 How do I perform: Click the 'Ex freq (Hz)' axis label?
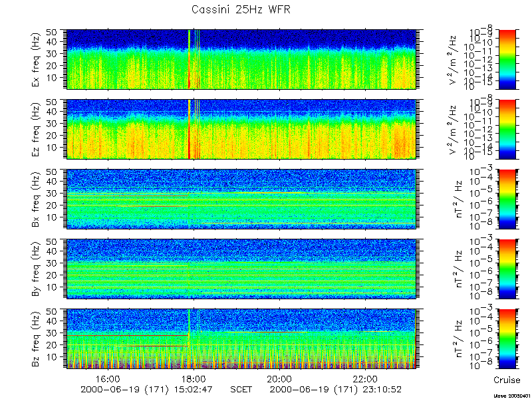36,60
